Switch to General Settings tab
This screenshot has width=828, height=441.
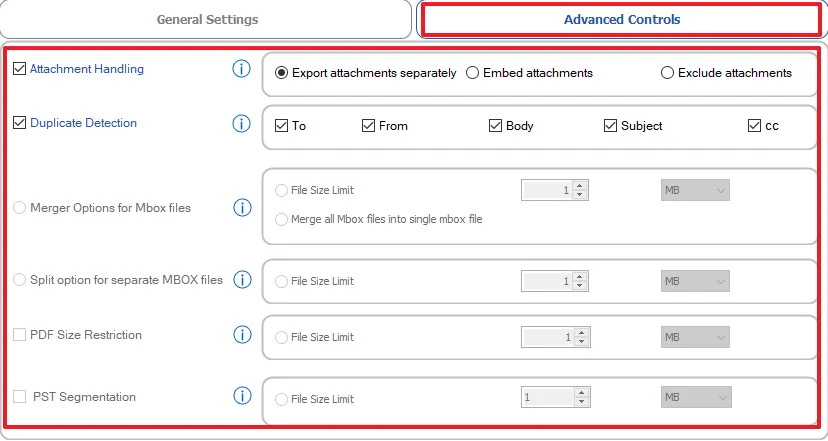point(206,20)
